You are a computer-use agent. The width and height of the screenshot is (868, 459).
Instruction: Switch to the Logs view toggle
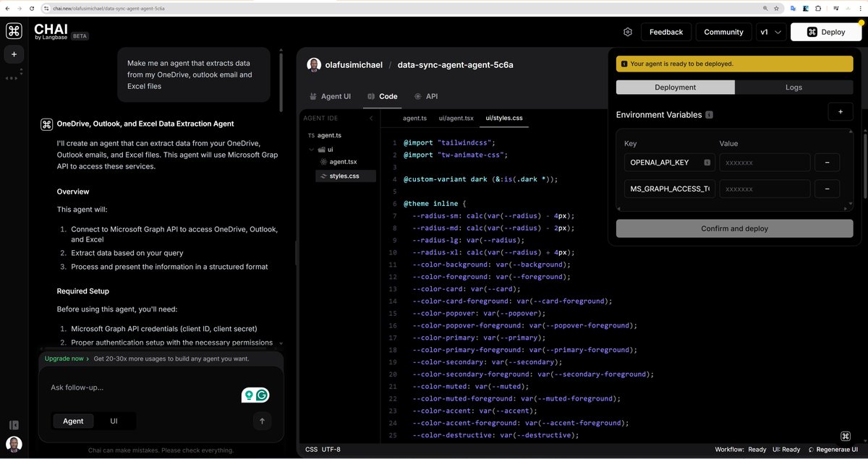793,87
